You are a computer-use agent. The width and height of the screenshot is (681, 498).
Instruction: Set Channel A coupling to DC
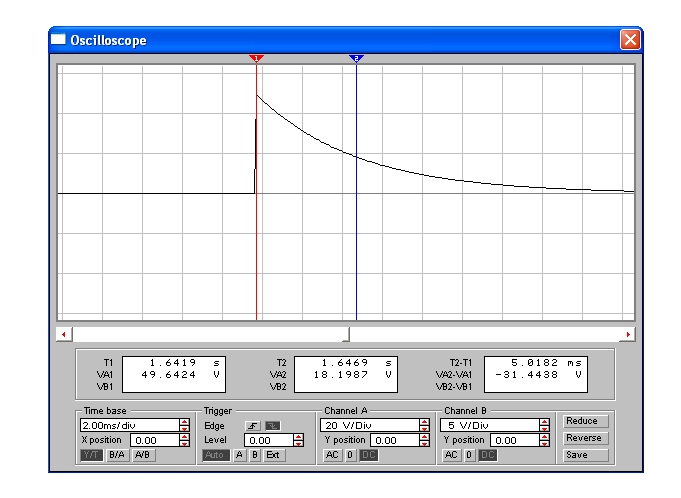[x=369, y=455]
